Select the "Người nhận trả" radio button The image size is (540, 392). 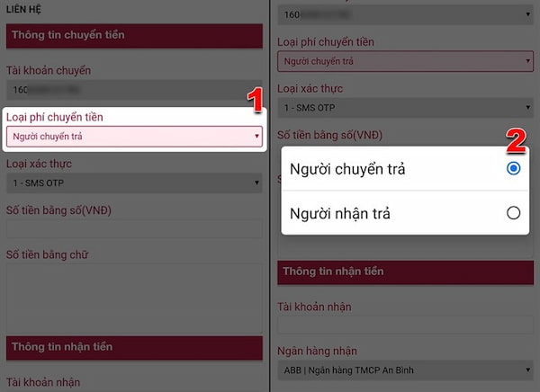[x=513, y=213]
